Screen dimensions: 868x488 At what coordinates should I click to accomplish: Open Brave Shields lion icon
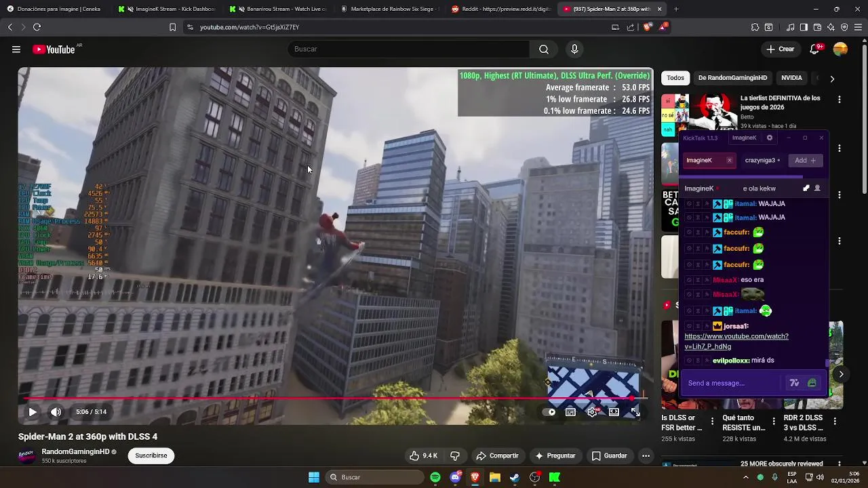[x=646, y=27]
